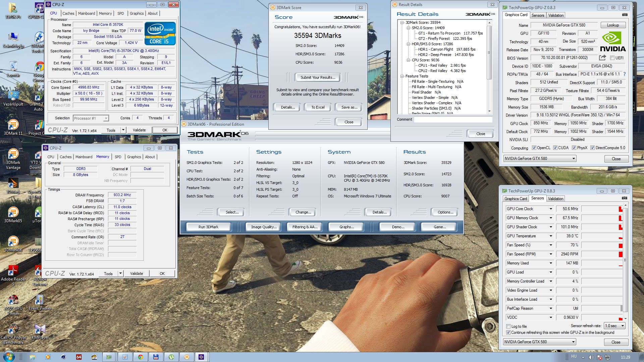
Task: Click the Run 3DMark button
Action: 208,227
